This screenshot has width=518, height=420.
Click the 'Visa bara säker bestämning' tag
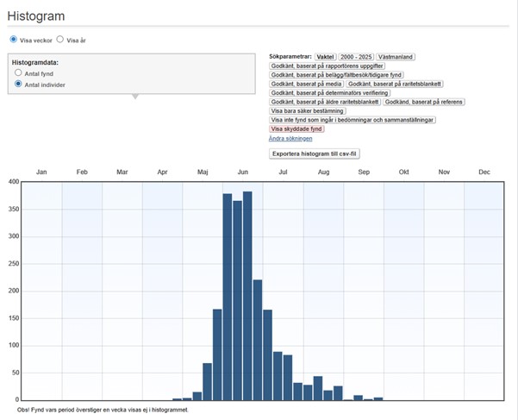[x=309, y=110]
